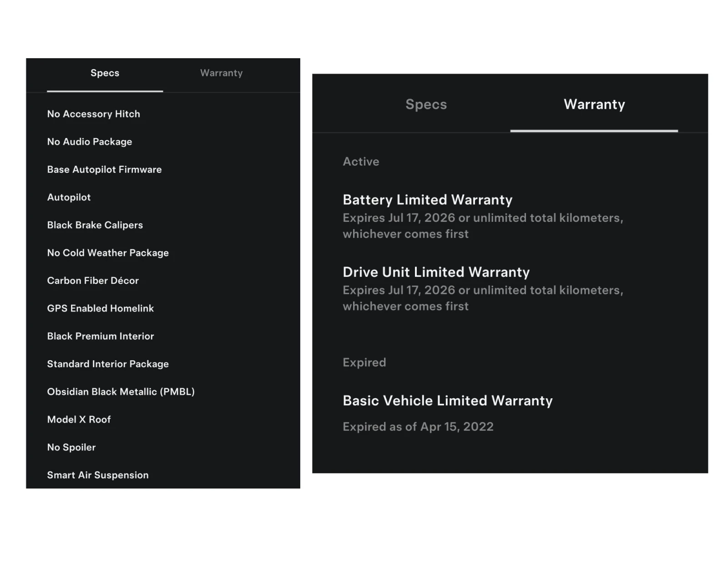This screenshot has height=582, width=728.
Task: Select the Warranty tab in the right panel
Action: coord(594,105)
